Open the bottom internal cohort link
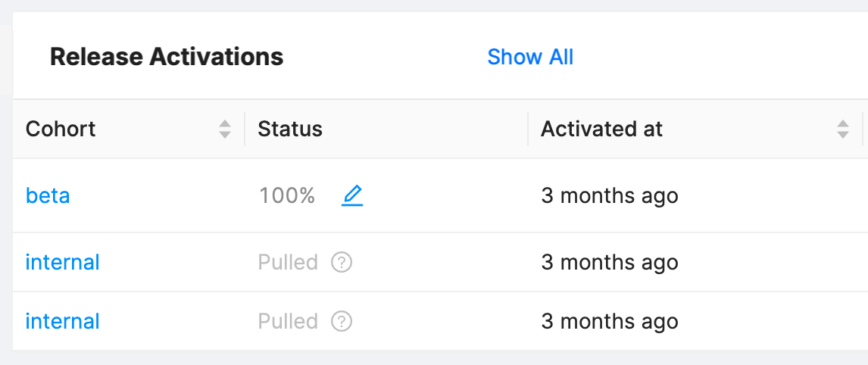 pos(62,322)
